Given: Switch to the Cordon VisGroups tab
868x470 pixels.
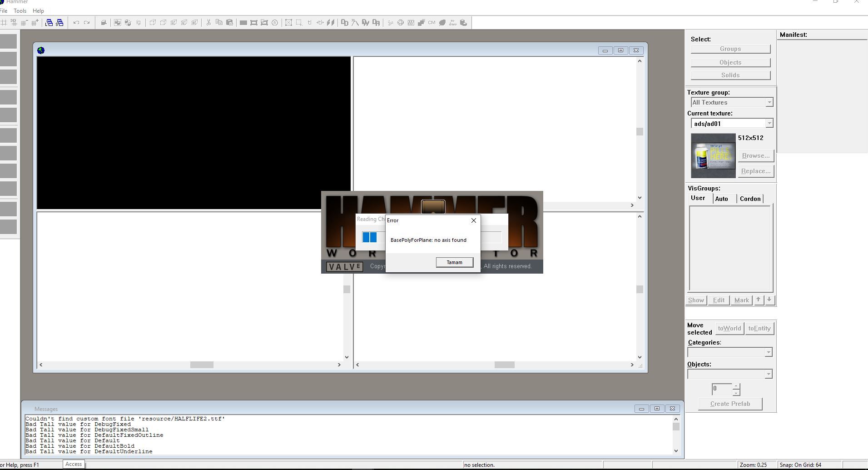Looking at the screenshot, I should click(x=750, y=199).
